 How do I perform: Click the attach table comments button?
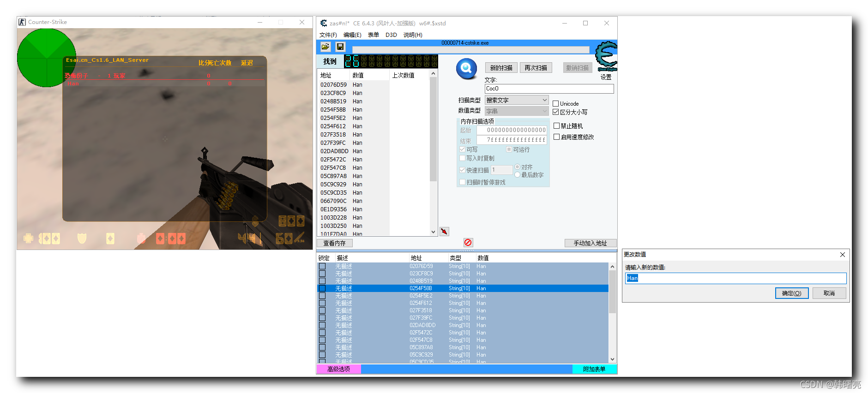pyautogui.click(x=594, y=369)
